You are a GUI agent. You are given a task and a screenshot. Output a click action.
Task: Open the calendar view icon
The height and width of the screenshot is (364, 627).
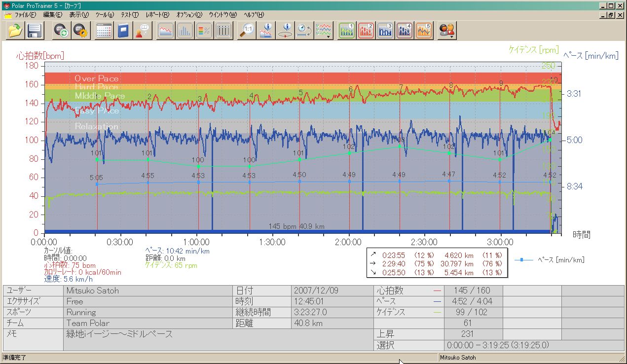pyautogui.click(x=104, y=31)
